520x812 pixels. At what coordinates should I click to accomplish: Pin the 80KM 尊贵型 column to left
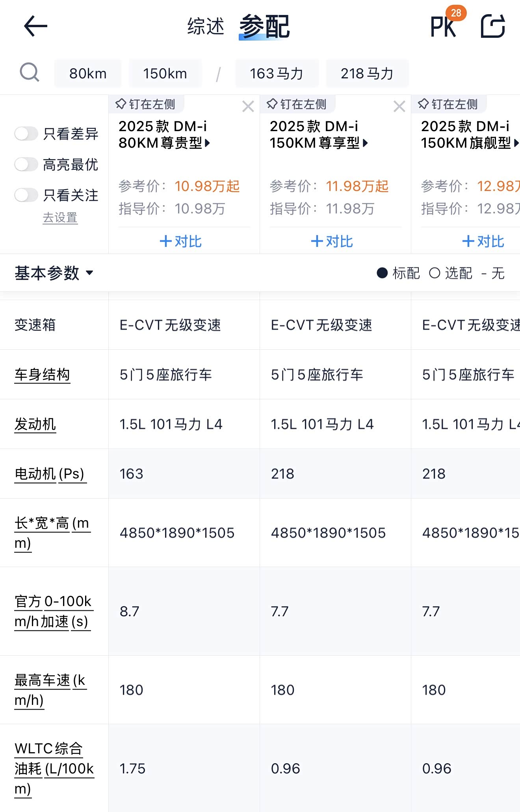tap(145, 104)
